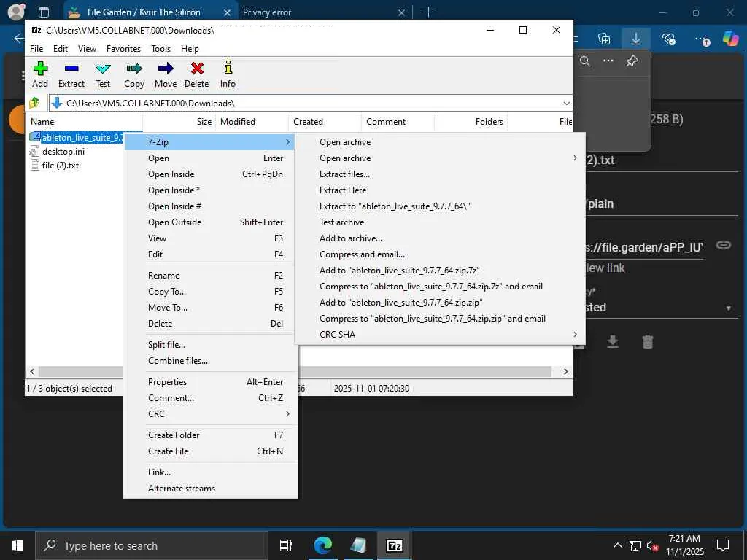Search downloads with the magnifier icon
The image size is (747, 560).
tap(585, 61)
